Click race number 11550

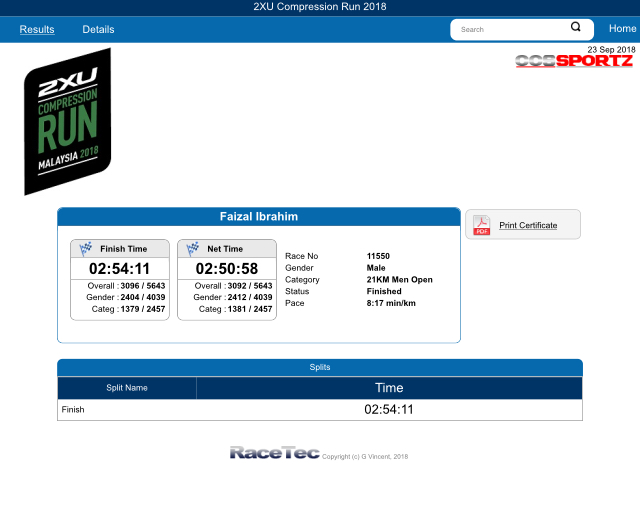coord(378,256)
